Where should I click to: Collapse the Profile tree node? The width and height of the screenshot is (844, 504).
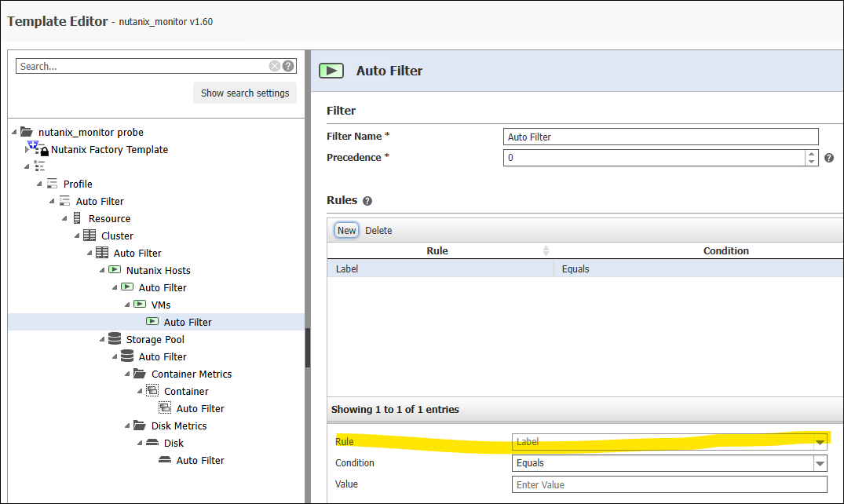pos(39,184)
